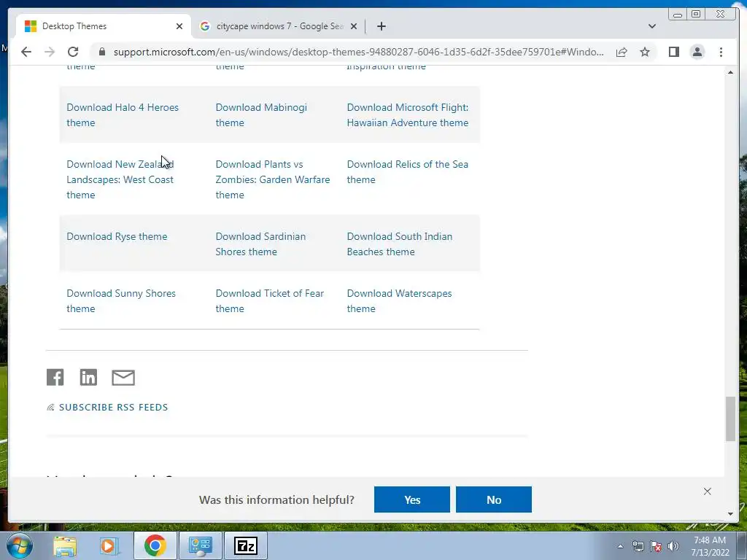Download Ryse theme link
This screenshot has height=560, width=747.
tap(117, 237)
